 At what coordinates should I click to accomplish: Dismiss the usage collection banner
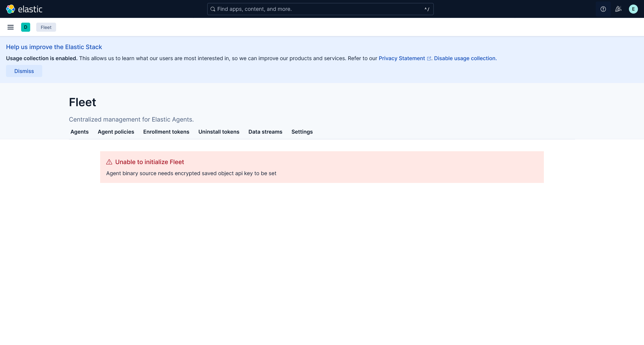[24, 71]
